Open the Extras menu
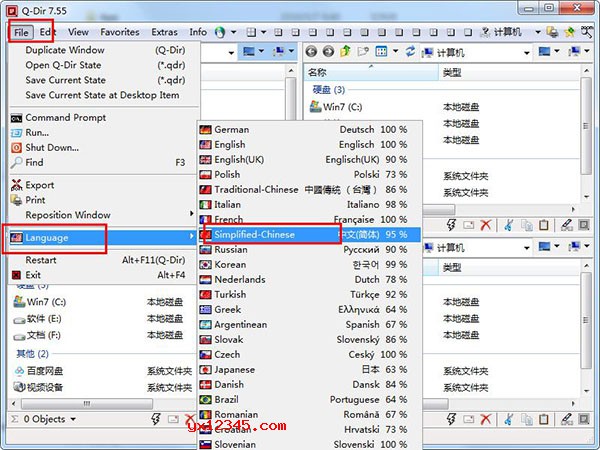 (x=164, y=32)
